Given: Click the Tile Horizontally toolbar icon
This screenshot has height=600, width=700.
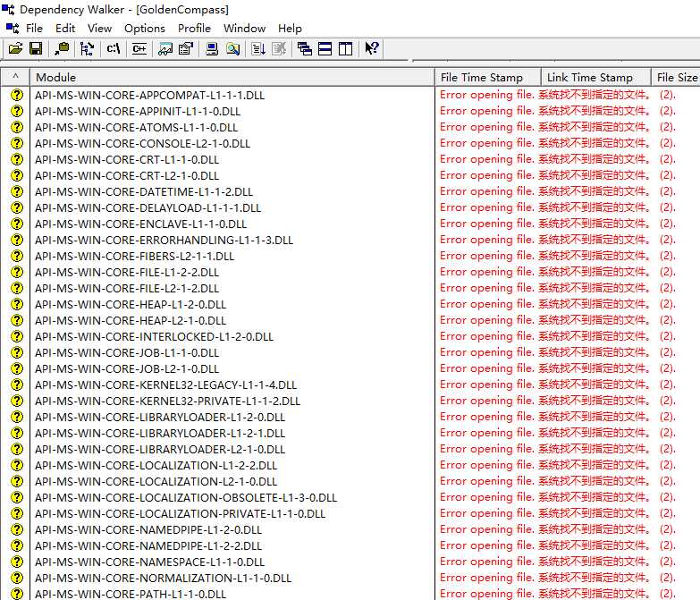Looking at the screenshot, I should click(x=325, y=48).
